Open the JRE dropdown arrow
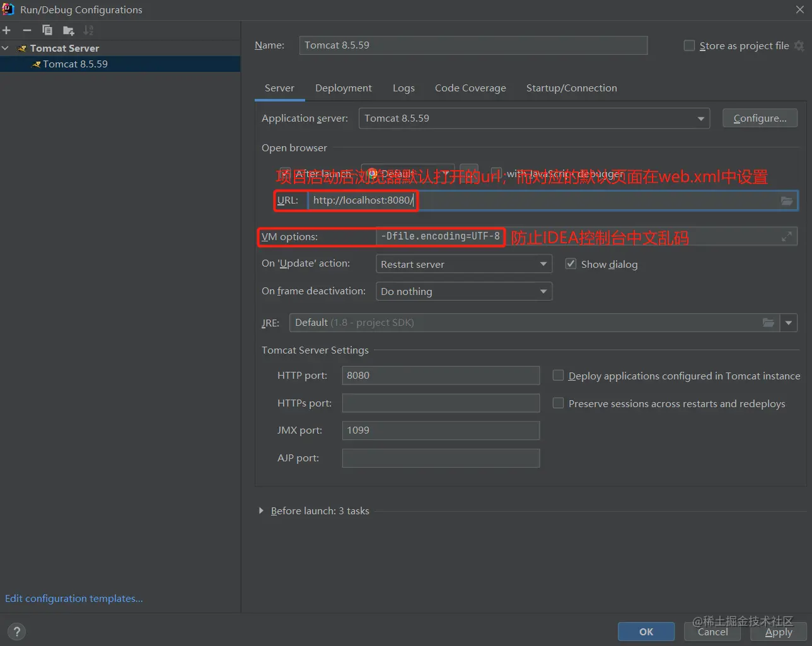This screenshot has height=646, width=812. (789, 323)
